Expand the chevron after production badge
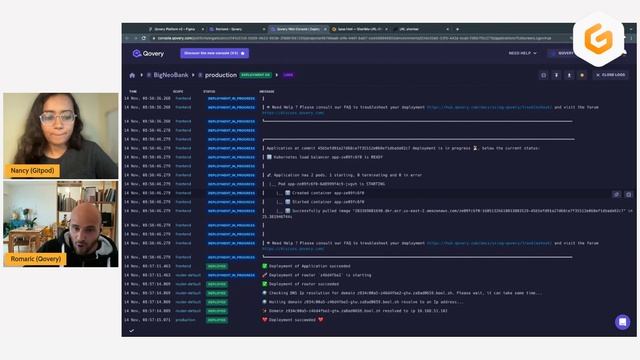The width and height of the screenshot is (640, 360). point(277,75)
